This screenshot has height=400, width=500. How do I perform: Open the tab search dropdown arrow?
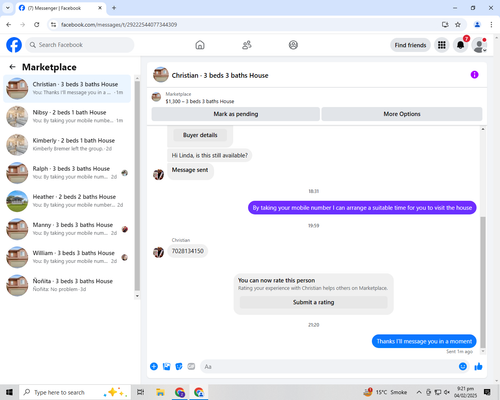tap(8, 8)
